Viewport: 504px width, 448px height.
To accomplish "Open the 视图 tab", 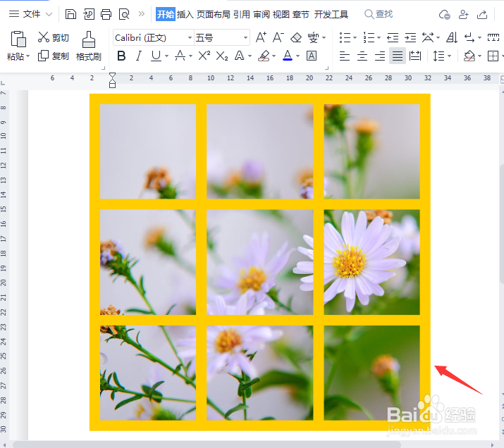I will point(281,15).
